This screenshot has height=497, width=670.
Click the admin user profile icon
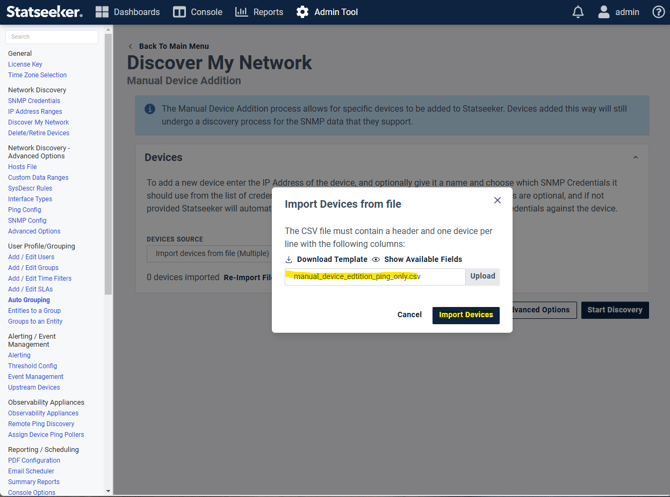(x=604, y=12)
